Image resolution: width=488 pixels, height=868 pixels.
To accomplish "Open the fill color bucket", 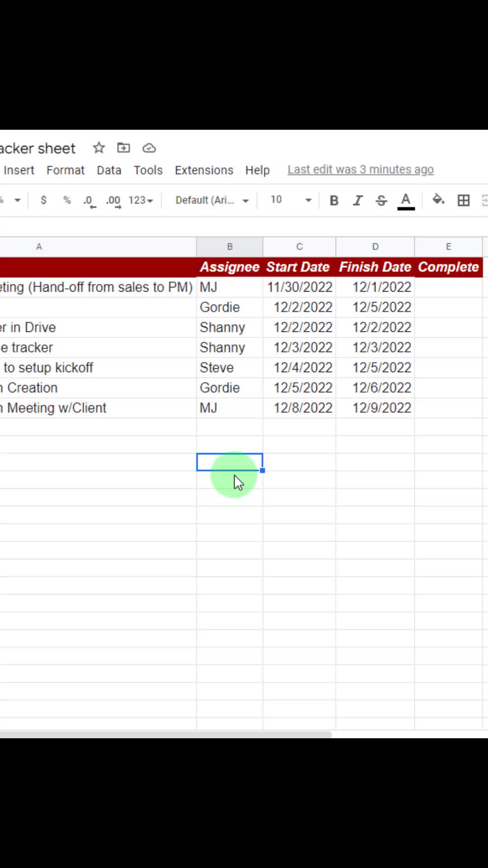I will tap(438, 200).
